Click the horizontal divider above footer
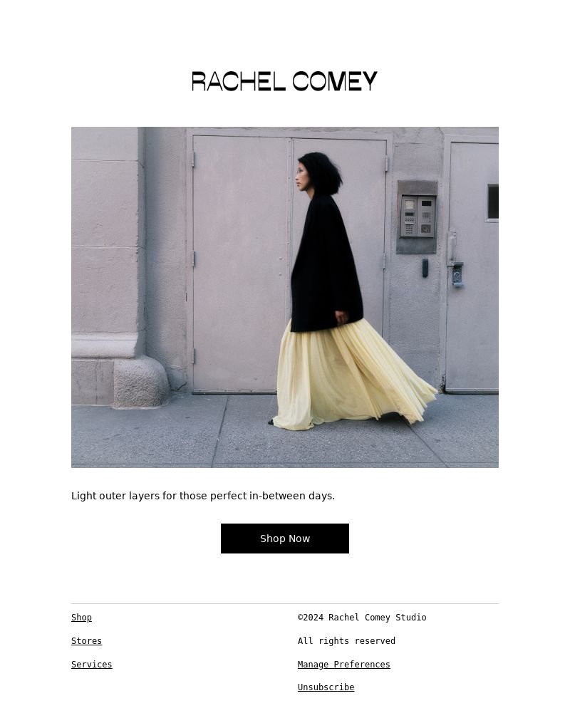The height and width of the screenshot is (728, 570). coord(285,603)
